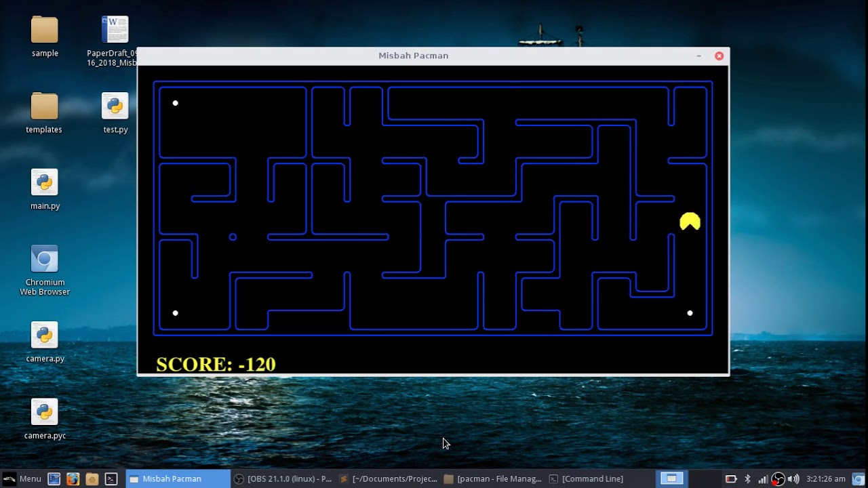Switch to the OBS 21.1.0 taskbar window
Screen dimensions: 868x488
tap(283, 479)
